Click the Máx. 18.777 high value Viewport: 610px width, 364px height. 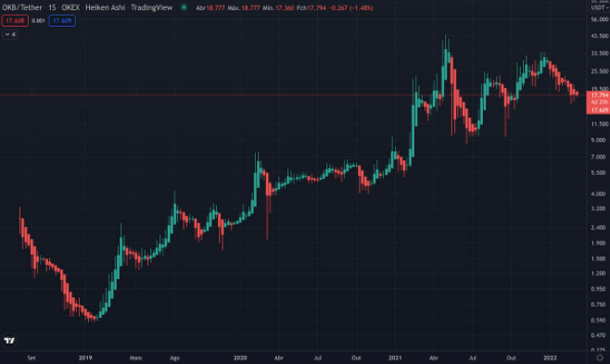point(244,7)
